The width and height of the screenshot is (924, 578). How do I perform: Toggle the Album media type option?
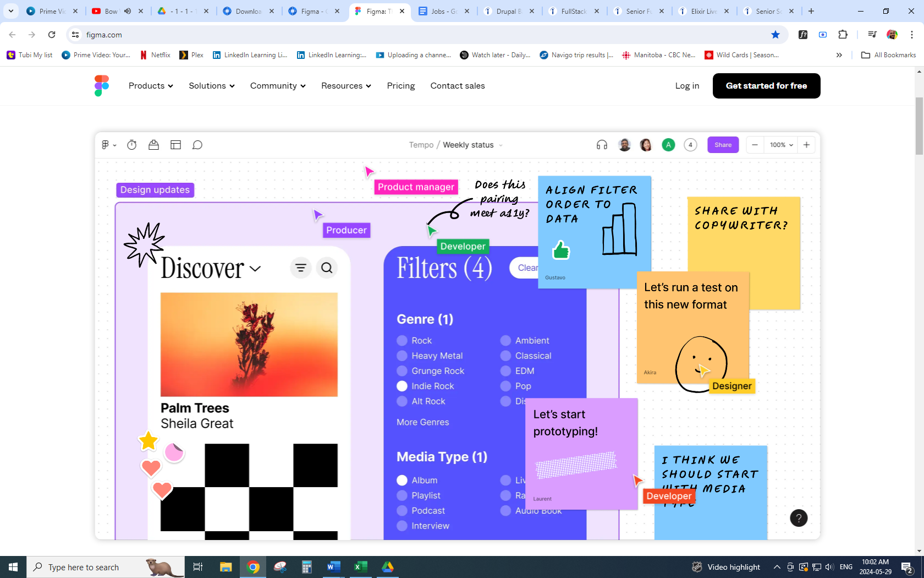[x=402, y=480]
